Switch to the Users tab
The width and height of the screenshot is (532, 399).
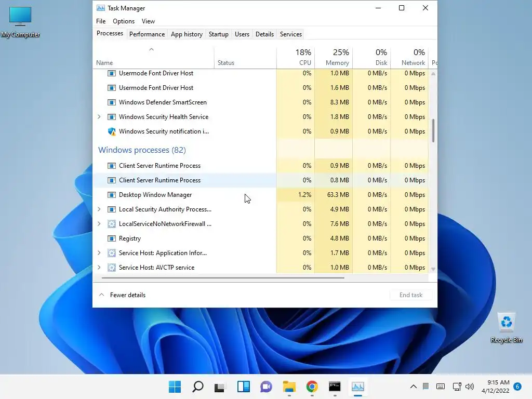[x=242, y=34]
